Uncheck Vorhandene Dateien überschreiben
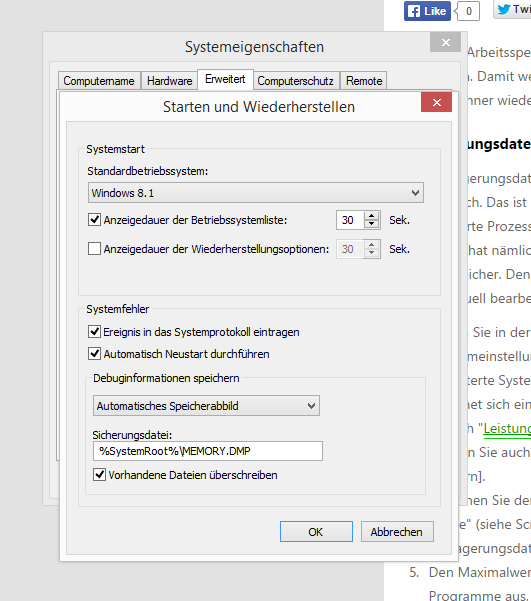This screenshot has width=531, height=601. pyautogui.click(x=99, y=475)
